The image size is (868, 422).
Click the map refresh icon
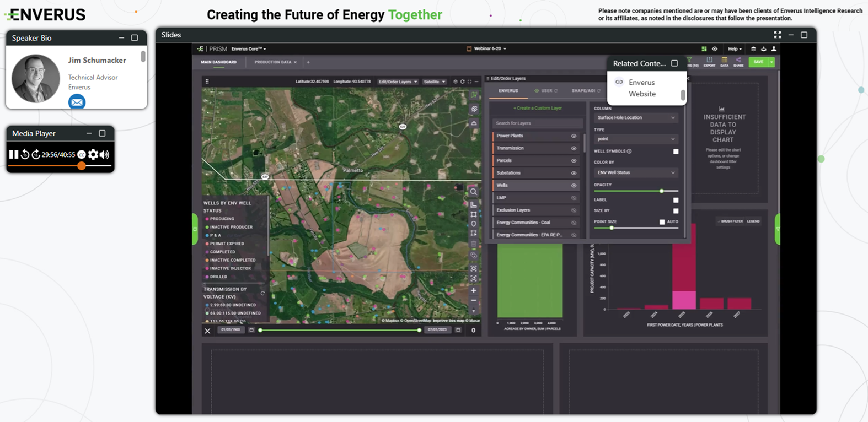462,82
